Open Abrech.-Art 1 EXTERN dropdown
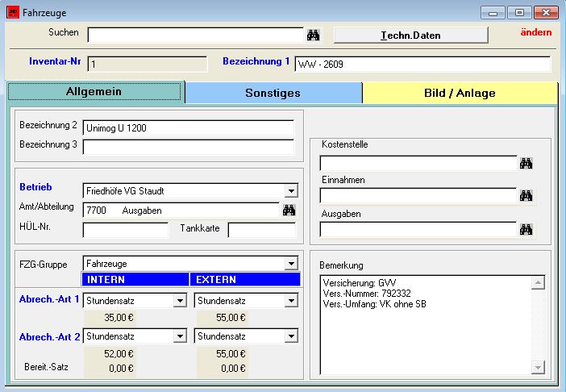 [290, 301]
